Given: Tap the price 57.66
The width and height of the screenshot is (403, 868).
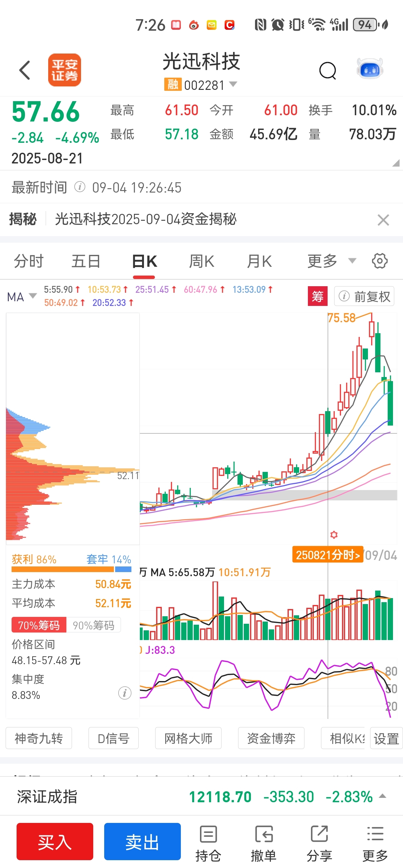Looking at the screenshot, I should tap(46, 112).
